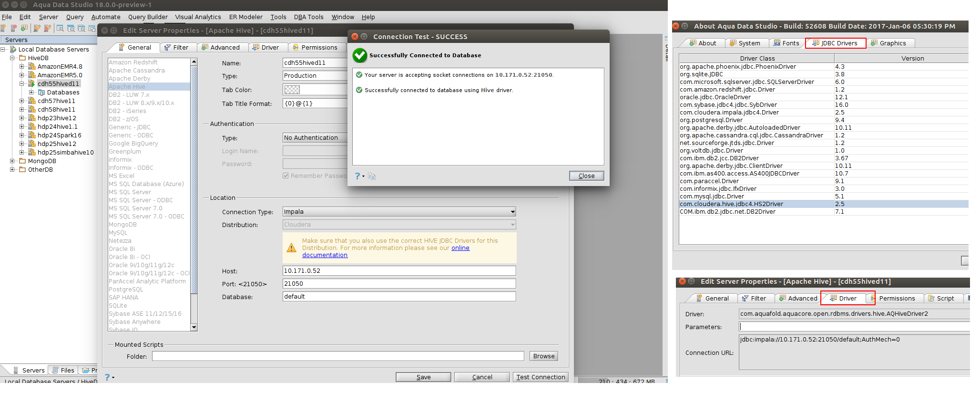Select the com.cloudera.hive.jdbc4.HS2Driver row
980x394 pixels.
point(824,204)
